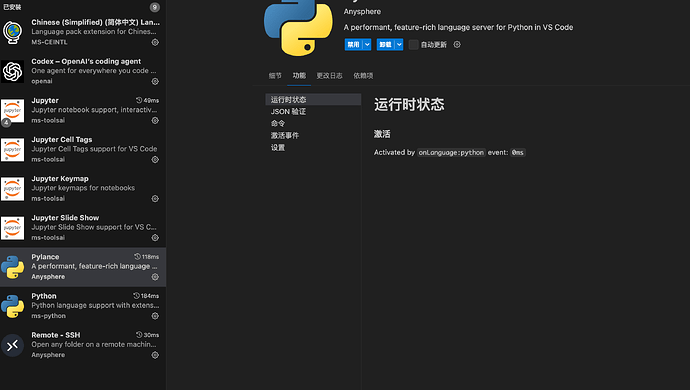Click the 'Jupyter keymaps for notebooks' text

pos(83,188)
